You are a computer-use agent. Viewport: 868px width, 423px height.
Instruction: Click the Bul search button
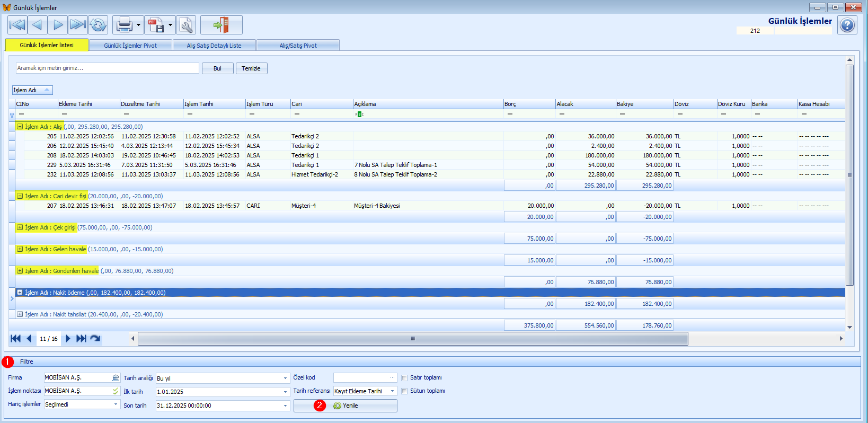[217, 68]
